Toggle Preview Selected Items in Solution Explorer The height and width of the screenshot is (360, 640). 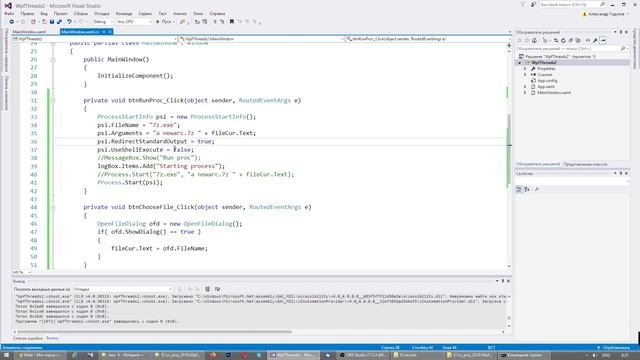click(x=603, y=40)
